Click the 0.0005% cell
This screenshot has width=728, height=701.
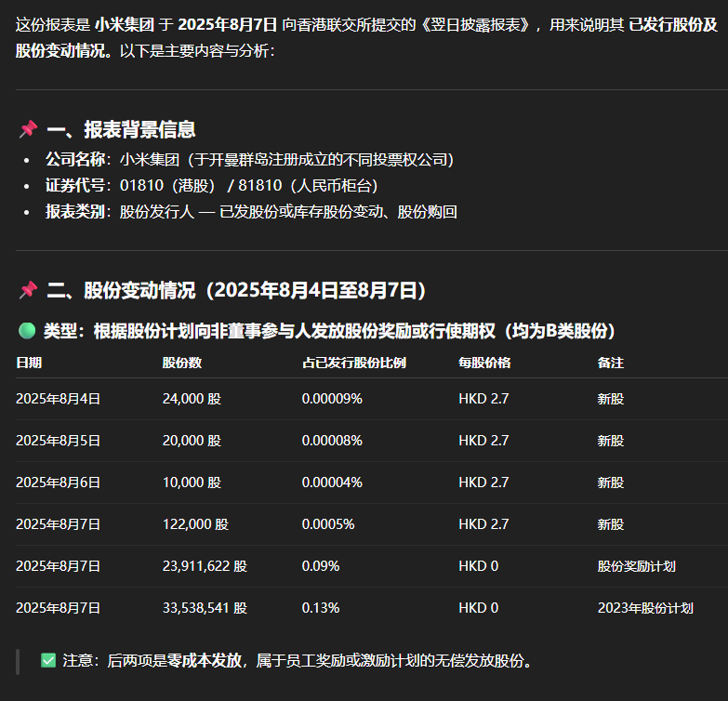328,524
